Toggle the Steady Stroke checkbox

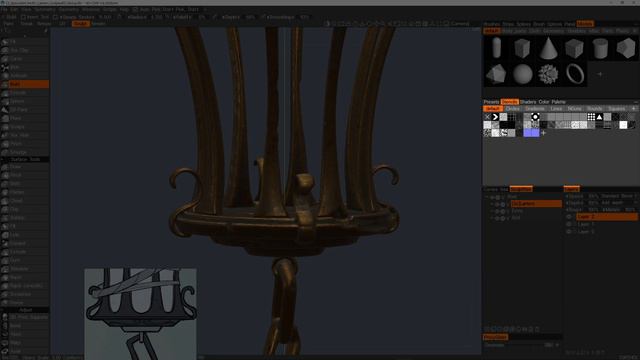pos(56,17)
